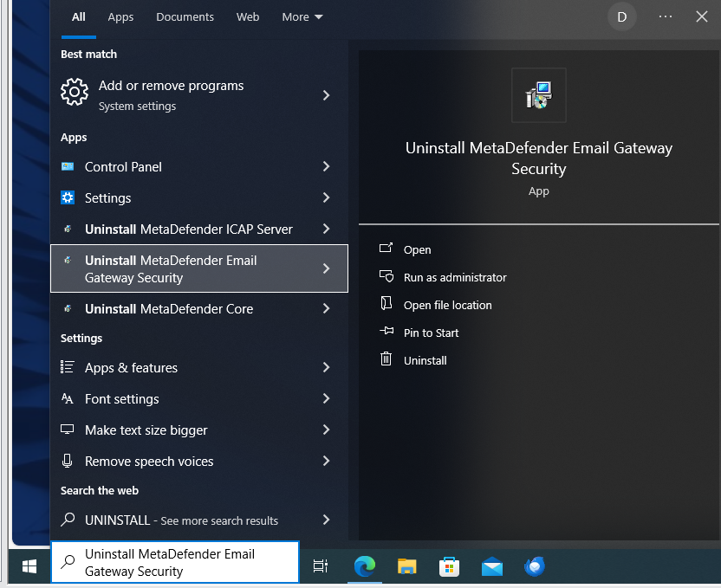Expand the Make text size bigger arrow

click(x=326, y=430)
